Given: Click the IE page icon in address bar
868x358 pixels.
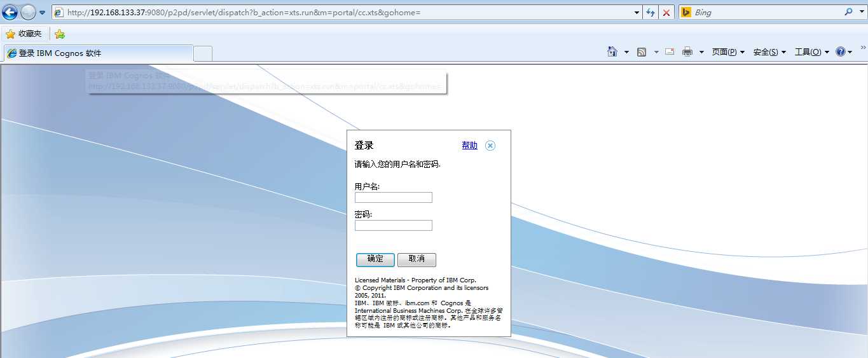Looking at the screenshot, I should point(59,12).
